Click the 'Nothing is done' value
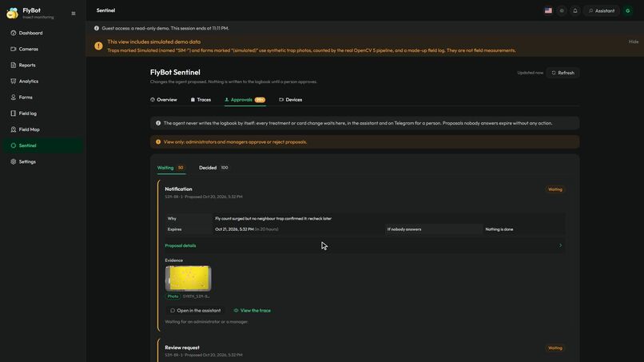644x362 pixels. tap(499, 229)
